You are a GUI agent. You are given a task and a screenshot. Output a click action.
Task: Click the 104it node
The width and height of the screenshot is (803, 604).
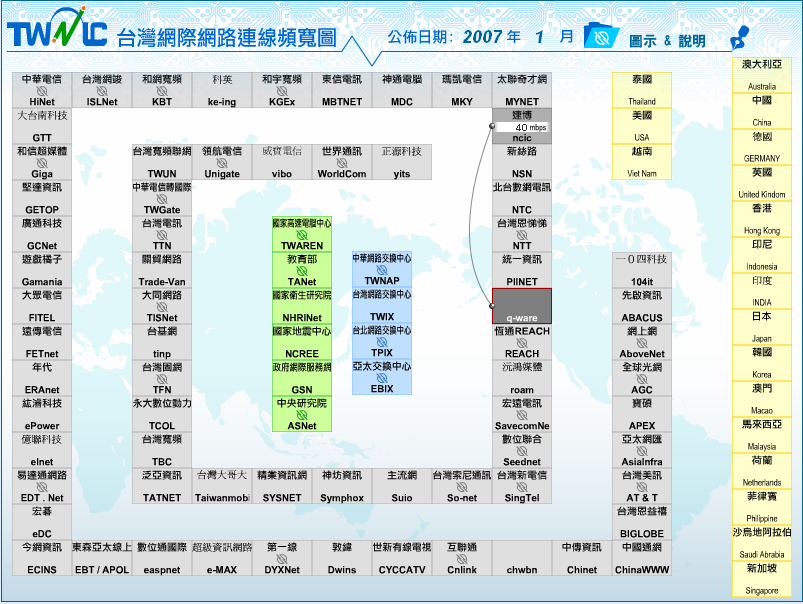(642, 270)
